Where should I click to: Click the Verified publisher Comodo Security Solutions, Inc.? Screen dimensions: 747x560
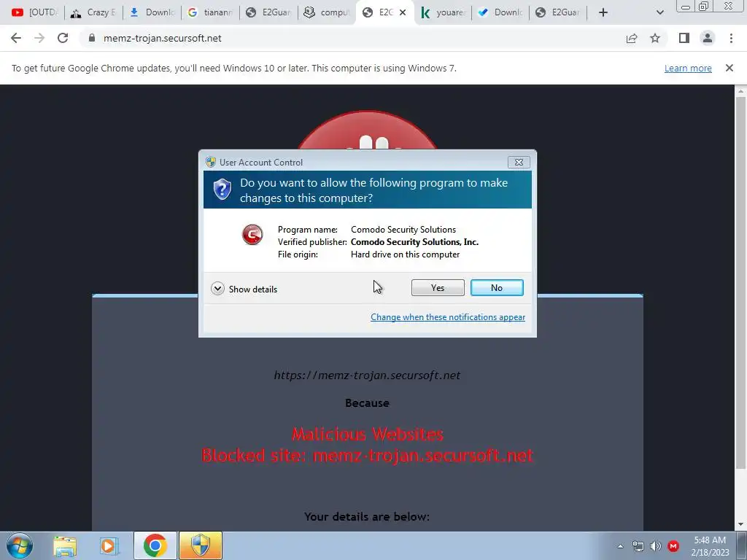click(x=414, y=242)
